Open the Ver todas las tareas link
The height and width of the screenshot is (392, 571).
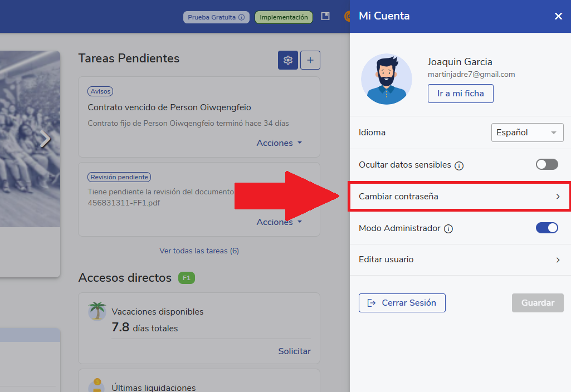(x=199, y=251)
